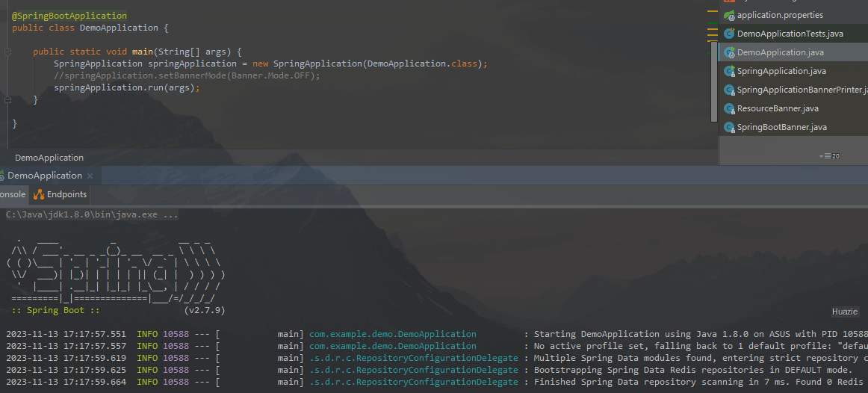Click the application.properties file icon
Image resolution: width=868 pixels, height=393 pixels.
pos(729,16)
